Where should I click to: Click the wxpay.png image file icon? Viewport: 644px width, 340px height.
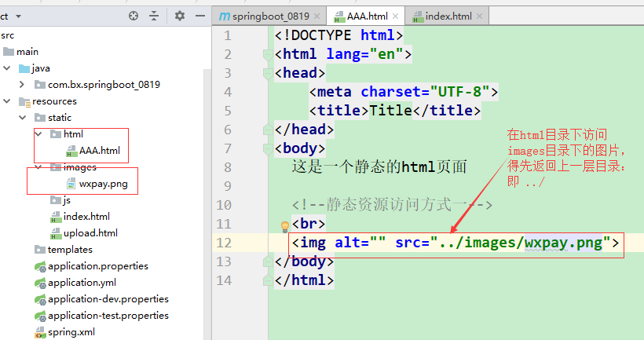click(71, 184)
